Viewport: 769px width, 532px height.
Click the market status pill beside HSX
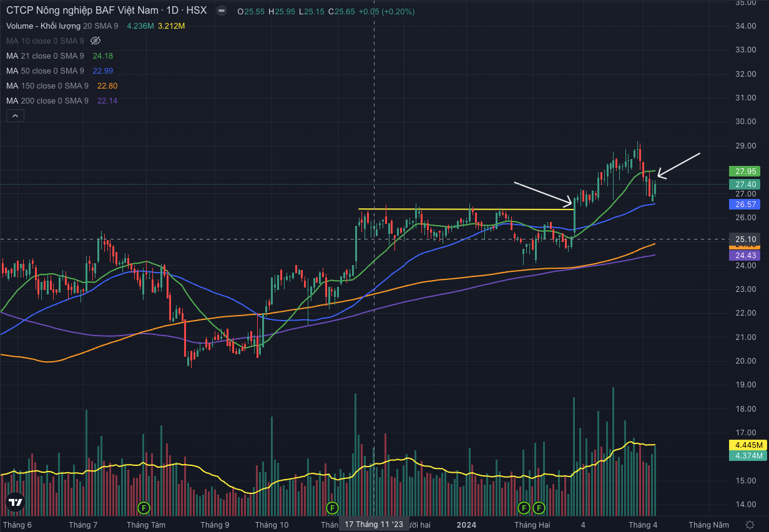point(220,11)
